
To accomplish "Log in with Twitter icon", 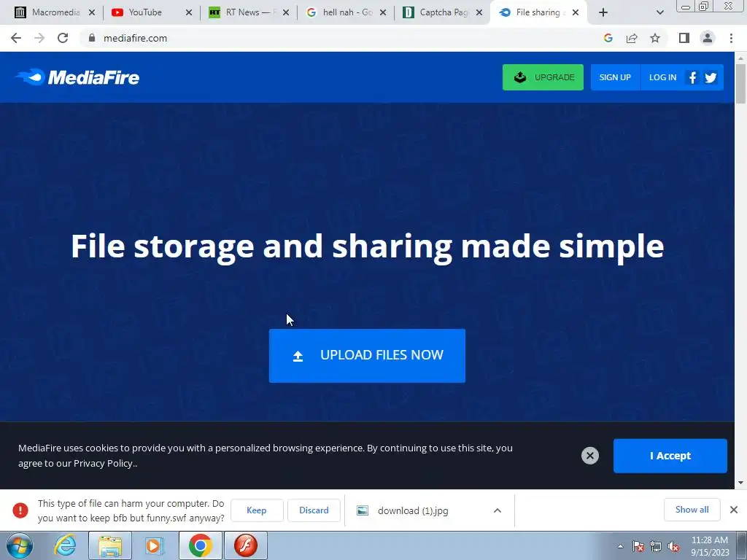I will click(x=711, y=77).
